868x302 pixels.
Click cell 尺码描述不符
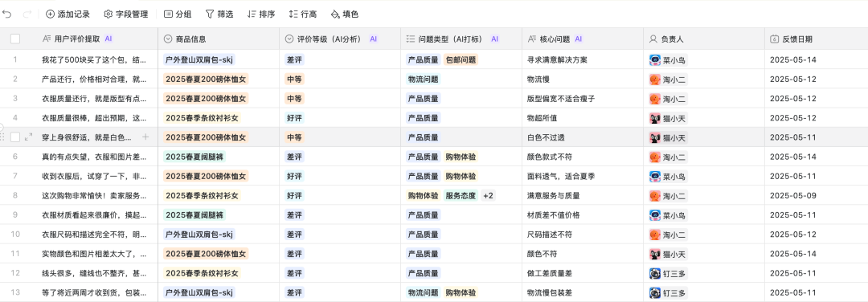coord(550,234)
